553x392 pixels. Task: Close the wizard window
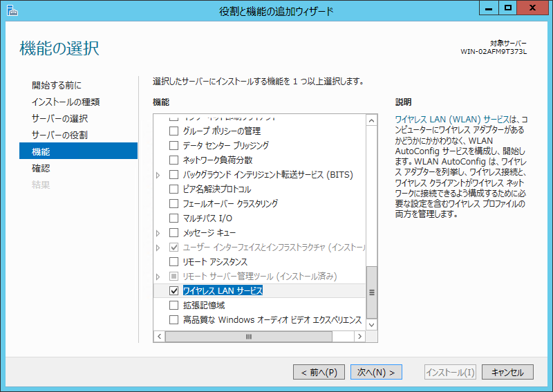click(x=533, y=8)
